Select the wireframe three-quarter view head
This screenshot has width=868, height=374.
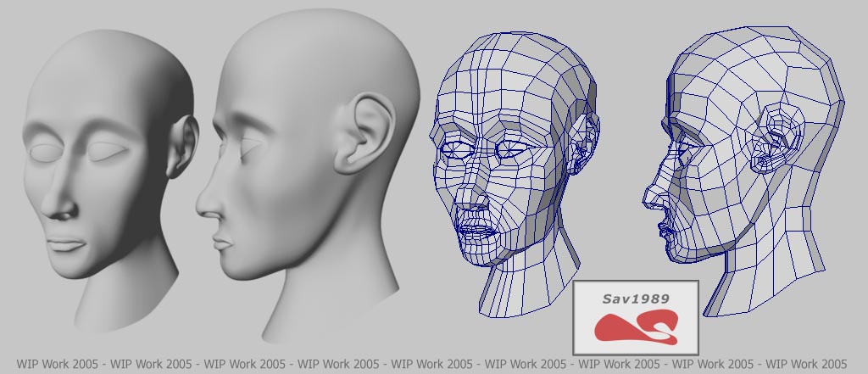point(515,175)
